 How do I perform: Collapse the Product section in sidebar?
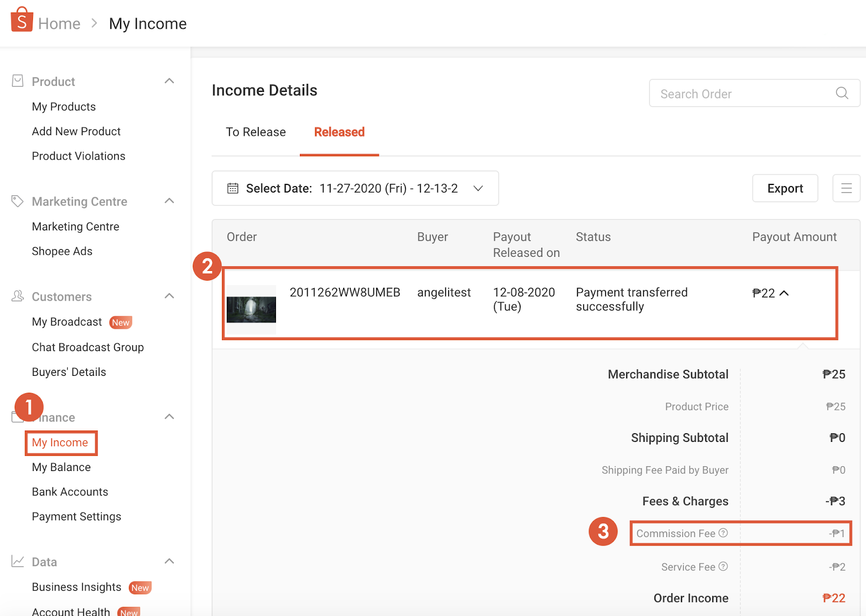(169, 80)
